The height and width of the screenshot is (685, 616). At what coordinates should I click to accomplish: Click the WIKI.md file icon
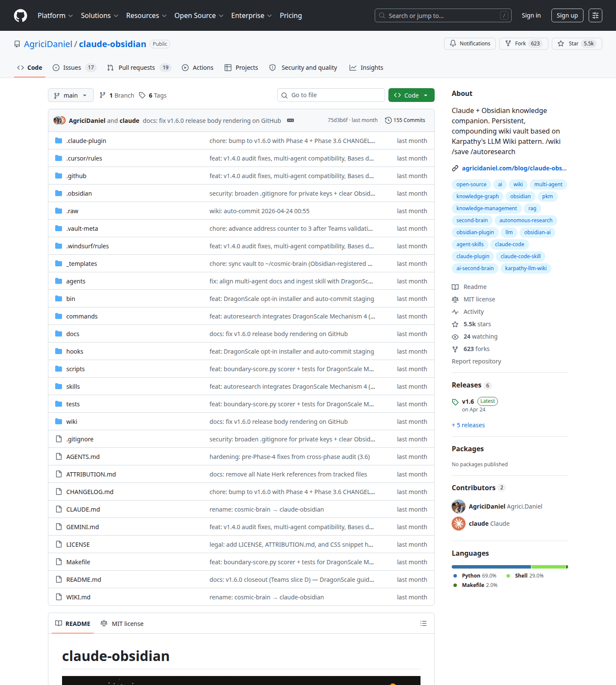(59, 597)
